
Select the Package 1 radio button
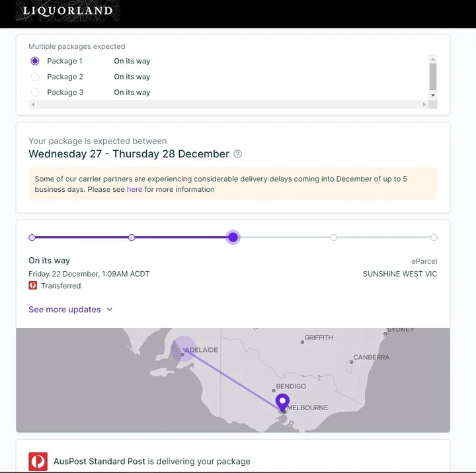tap(35, 61)
